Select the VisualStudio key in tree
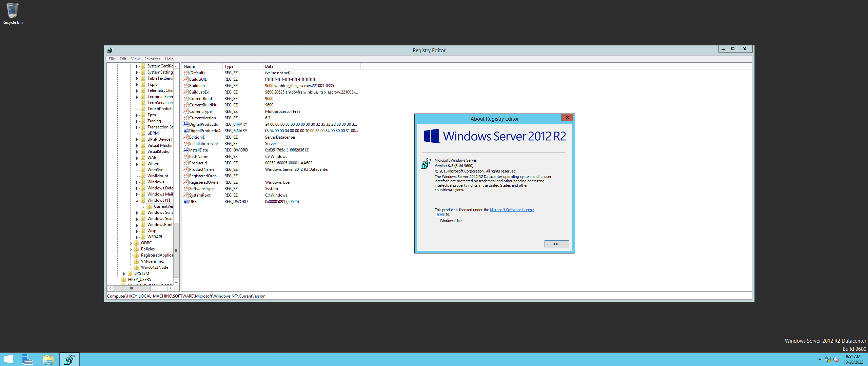The height and width of the screenshot is (366, 868). point(158,151)
